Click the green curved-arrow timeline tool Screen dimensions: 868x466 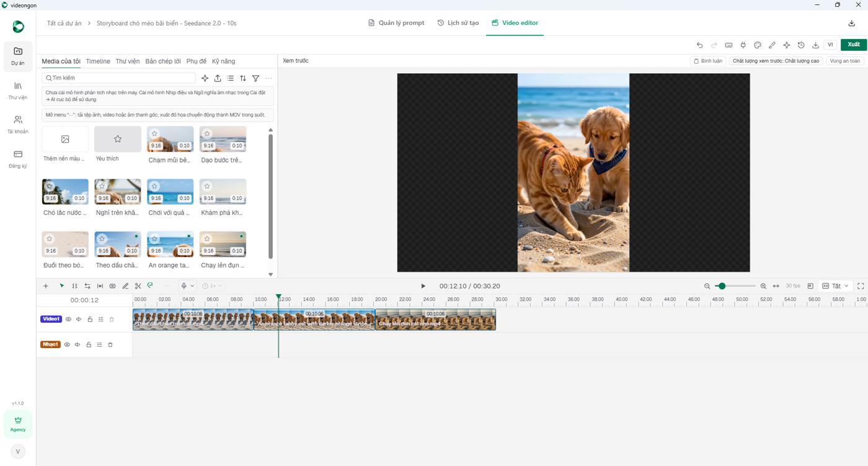[150, 286]
